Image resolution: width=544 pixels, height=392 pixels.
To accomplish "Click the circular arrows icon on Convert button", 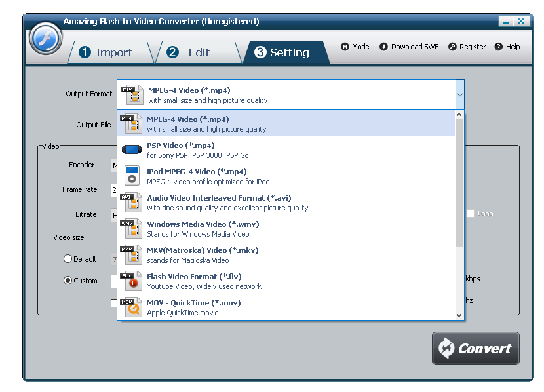I will pyautogui.click(x=446, y=348).
